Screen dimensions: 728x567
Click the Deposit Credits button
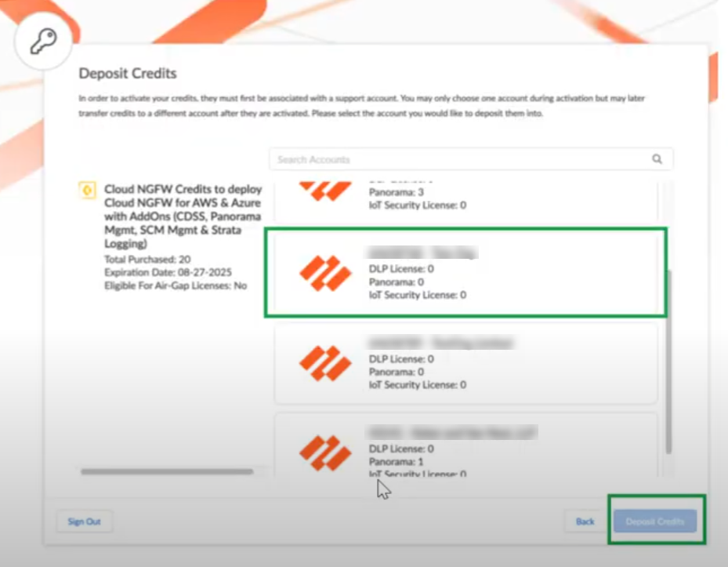pyautogui.click(x=655, y=521)
